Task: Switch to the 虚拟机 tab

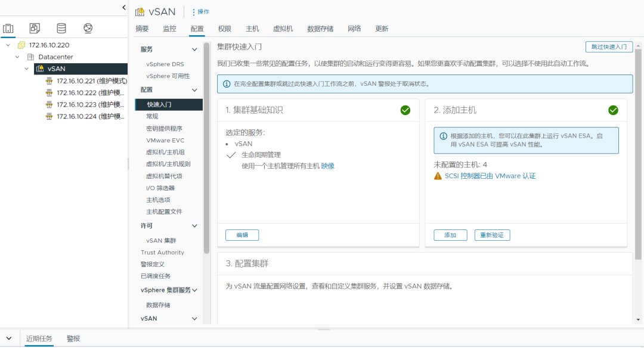Action: (283, 29)
